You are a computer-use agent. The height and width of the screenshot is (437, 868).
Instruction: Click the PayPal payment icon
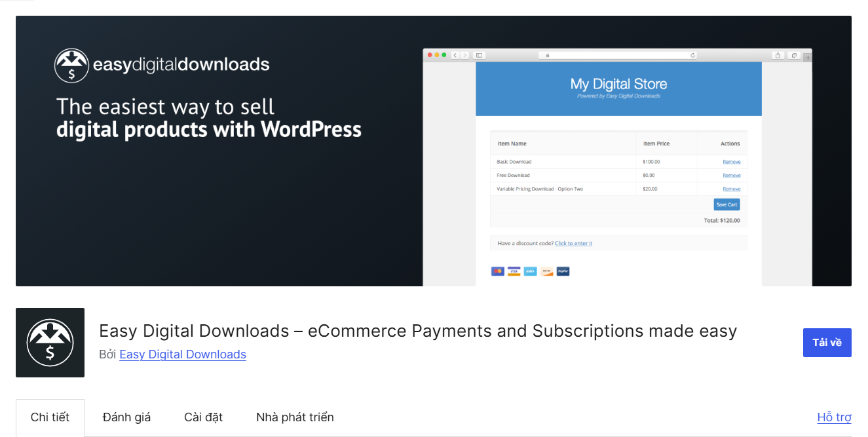563,271
